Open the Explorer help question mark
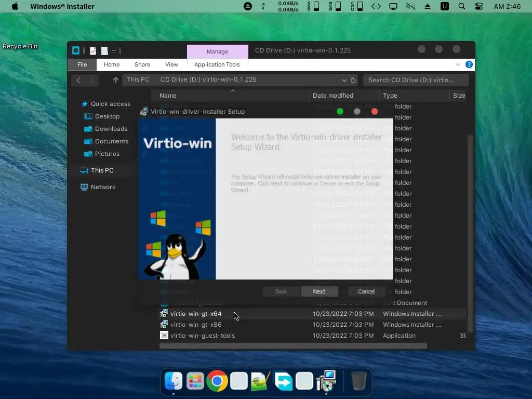 tap(469, 64)
